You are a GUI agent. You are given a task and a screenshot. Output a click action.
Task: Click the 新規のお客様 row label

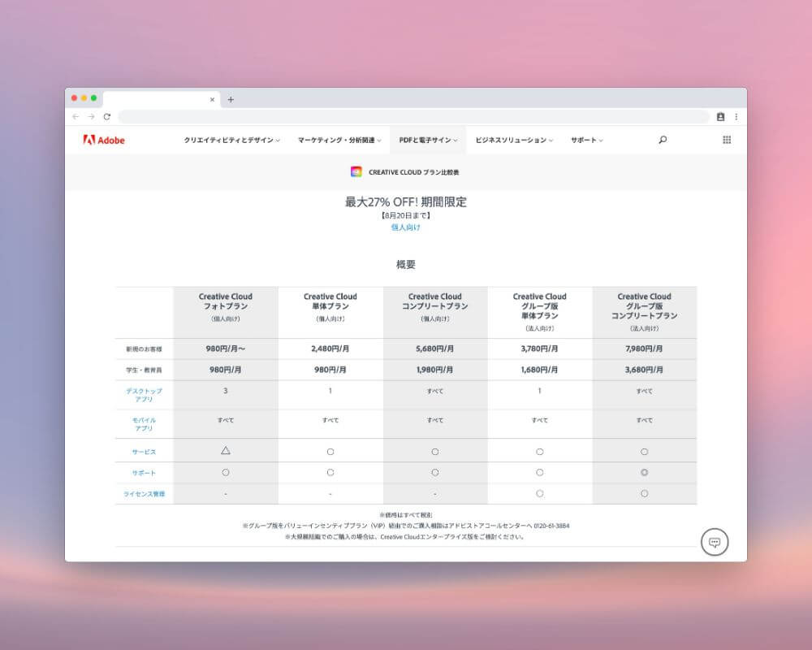[x=144, y=349]
